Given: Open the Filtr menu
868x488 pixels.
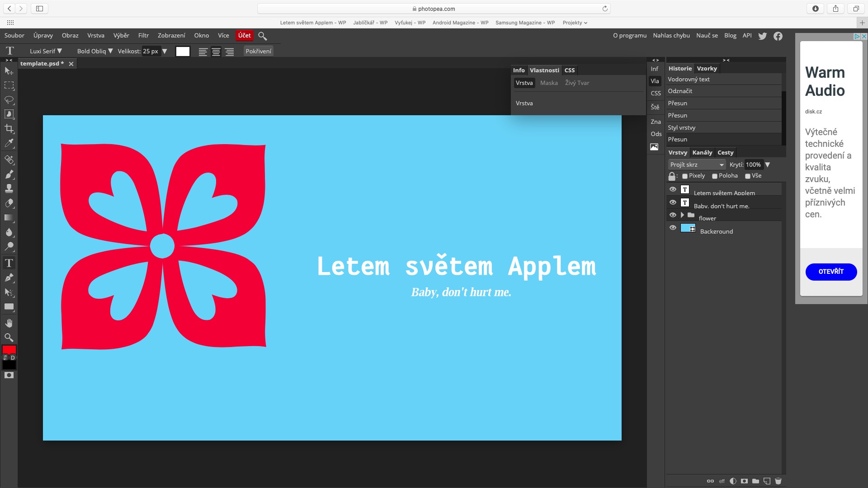Looking at the screenshot, I should click(x=143, y=36).
